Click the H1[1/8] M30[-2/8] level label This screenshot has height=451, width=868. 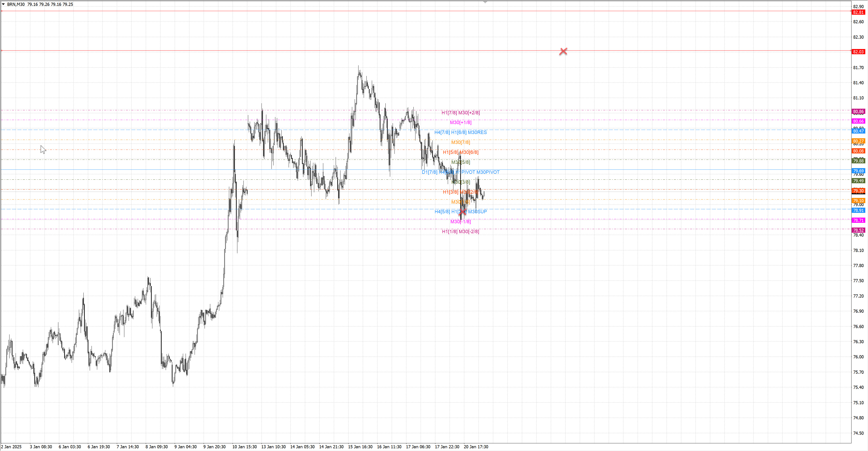[460, 231]
